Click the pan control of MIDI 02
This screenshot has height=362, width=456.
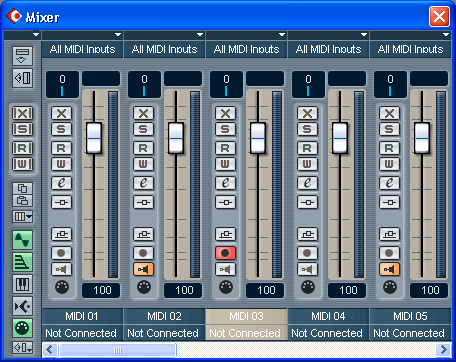tap(144, 85)
